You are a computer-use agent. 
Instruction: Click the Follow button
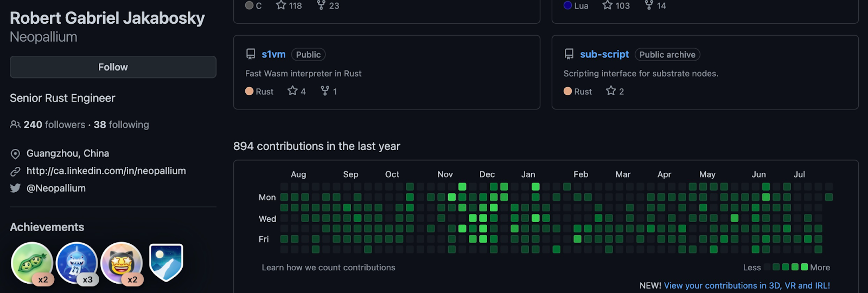coord(113,67)
